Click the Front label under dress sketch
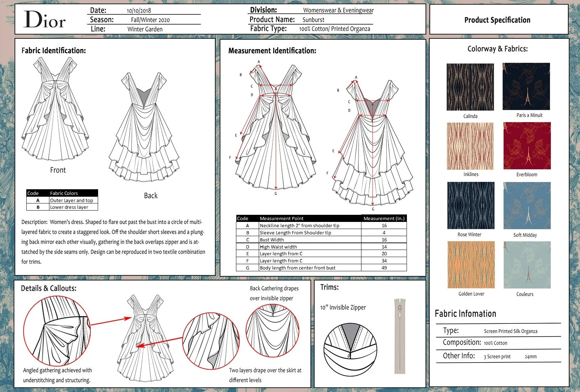This screenshot has width=580, height=392. click(x=58, y=170)
